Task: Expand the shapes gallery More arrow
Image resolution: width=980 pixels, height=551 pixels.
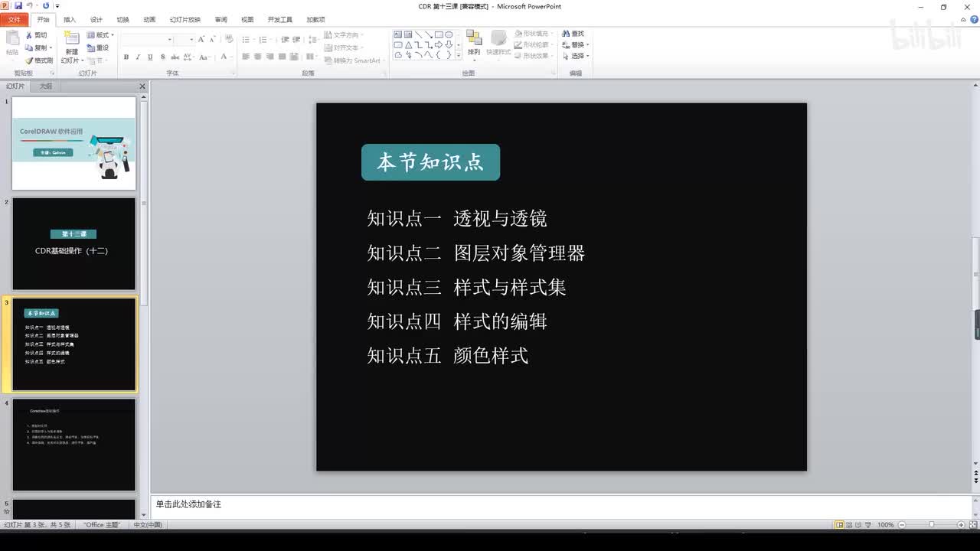Action: click(x=459, y=55)
